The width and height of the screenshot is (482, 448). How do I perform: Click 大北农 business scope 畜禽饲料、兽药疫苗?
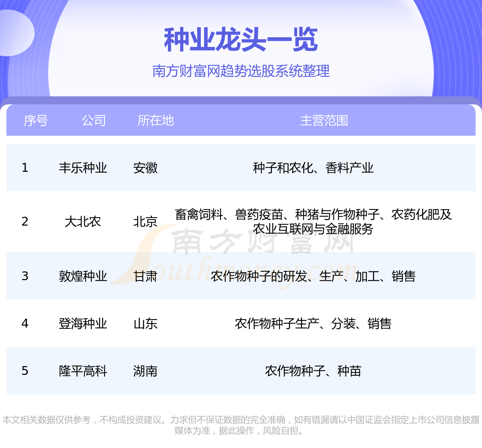tap(313, 222)
